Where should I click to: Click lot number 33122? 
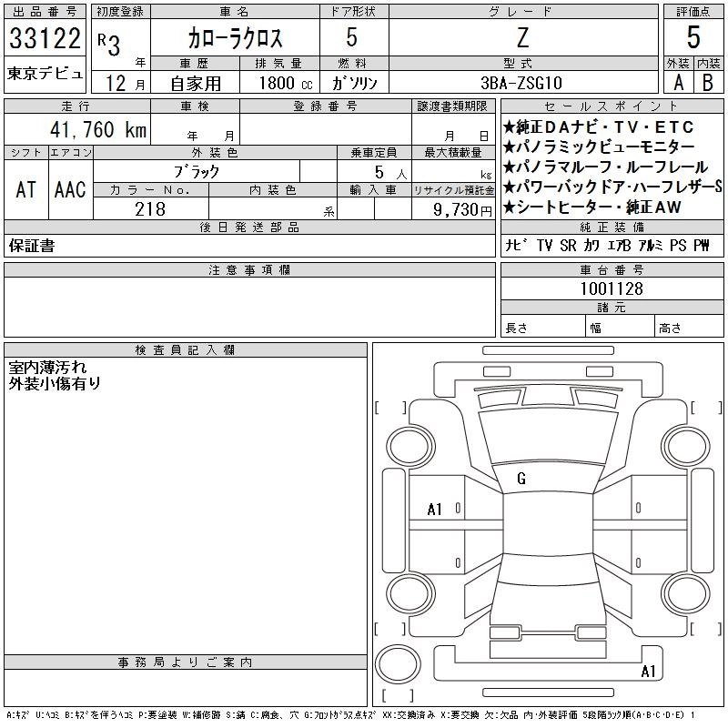click(x=45, y=38)
